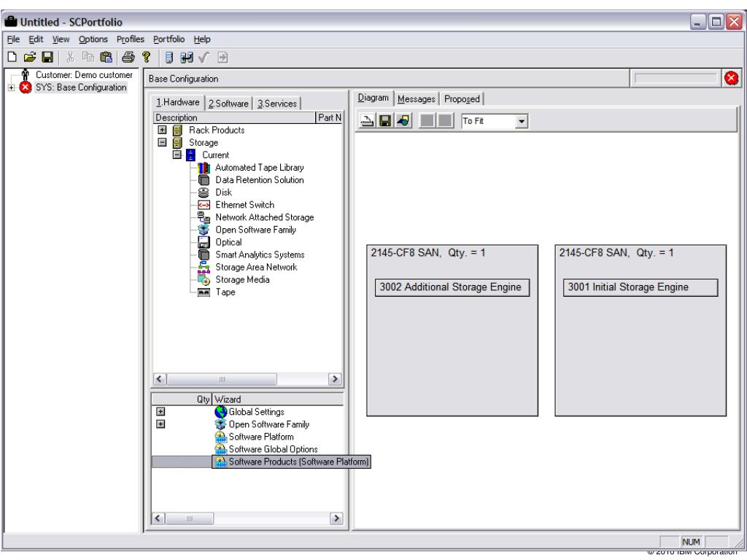Select Automated Tape Library item

(259, 168)
